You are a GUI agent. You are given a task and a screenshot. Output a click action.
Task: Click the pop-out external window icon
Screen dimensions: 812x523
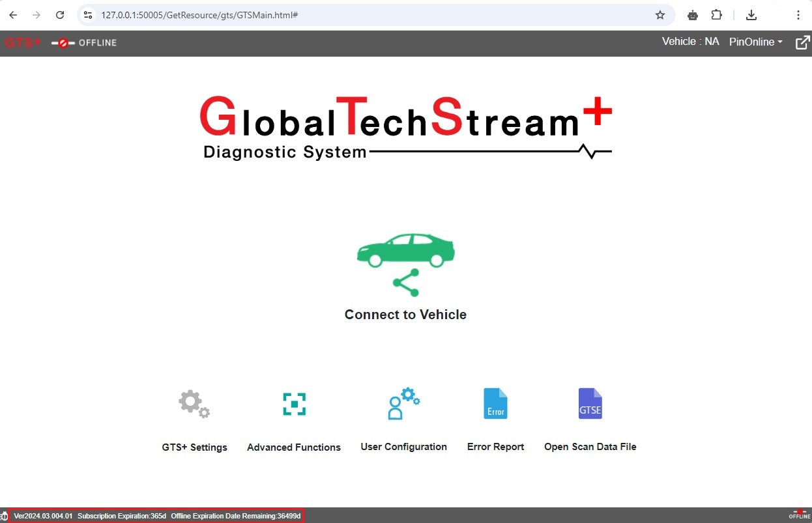[802, 42]
